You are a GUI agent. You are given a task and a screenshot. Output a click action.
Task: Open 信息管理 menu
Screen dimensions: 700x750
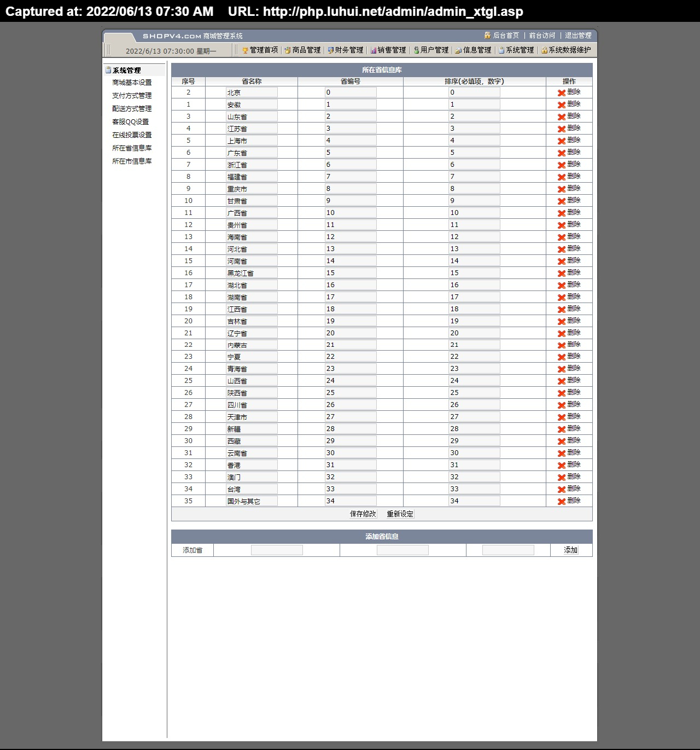[474, 50]
